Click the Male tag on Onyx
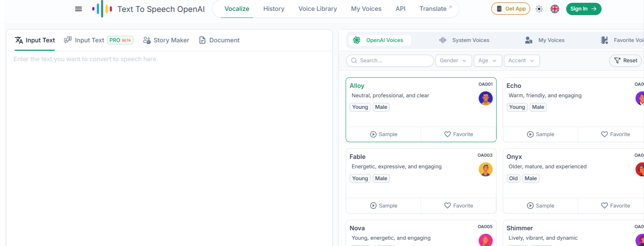 [x=531, y=178]
